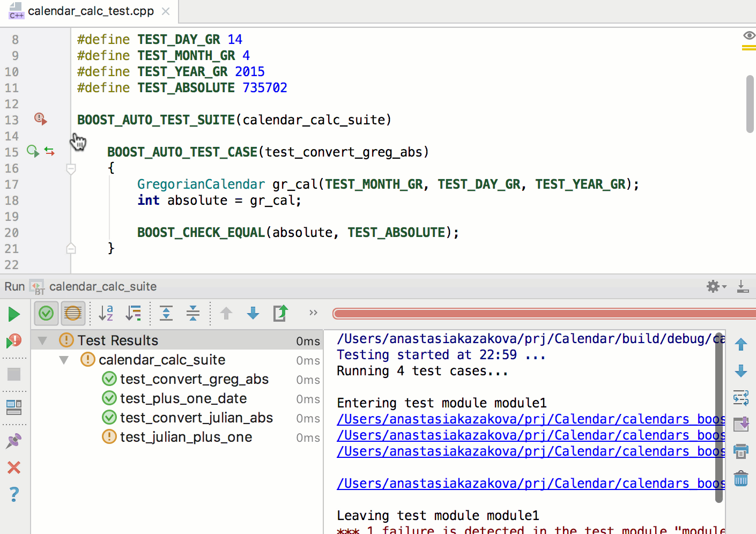The width and height of the screenshot is (756, 534).
Task: Open the last calendars_boost link before Leaving
Action: 531,484
